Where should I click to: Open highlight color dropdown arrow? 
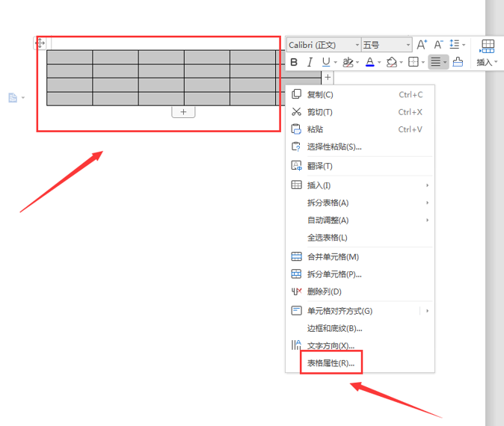click(357, 62)
